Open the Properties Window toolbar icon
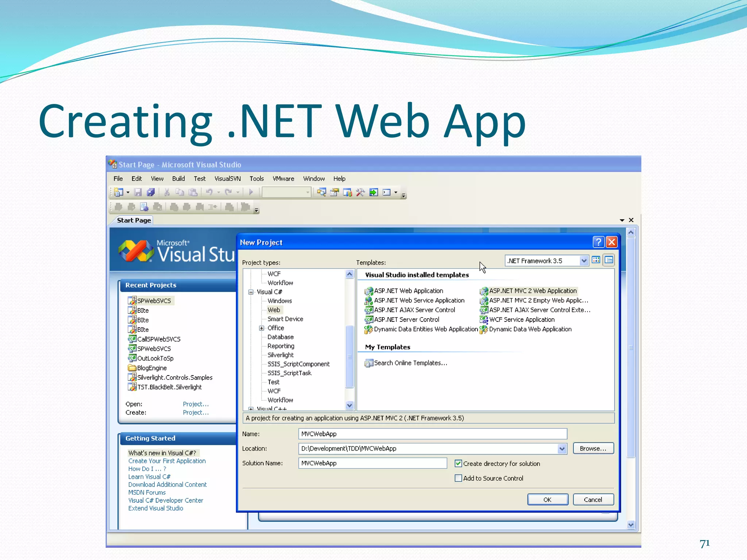The height and width of the screenshot is (560, 747). [x=334, y=192]
